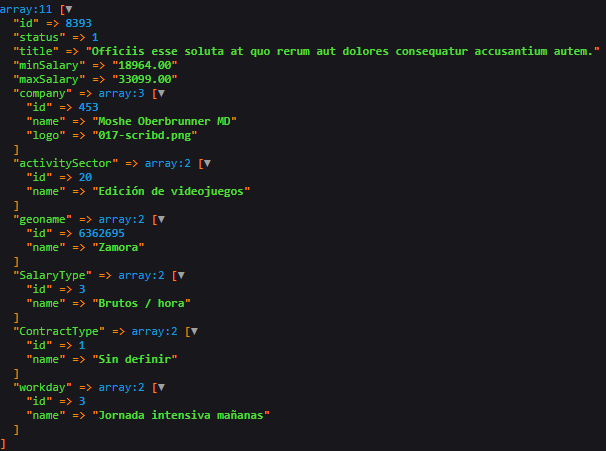Click the array:2 label after SalaryType
The image size is (606, 451).
pos(141,275)
